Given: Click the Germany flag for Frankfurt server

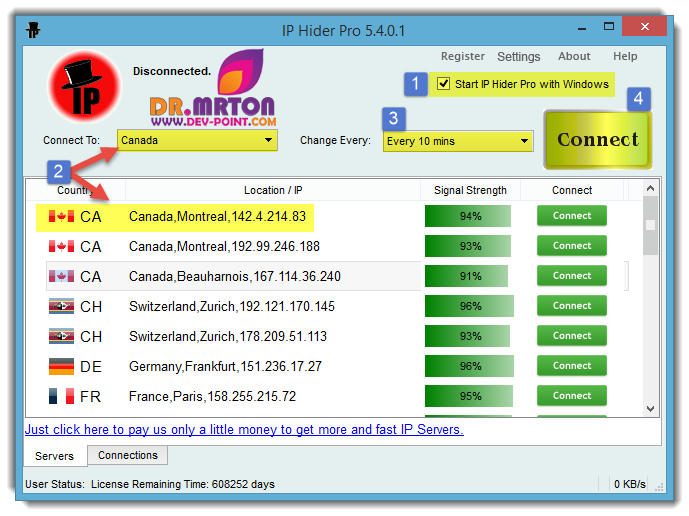Looking at the screenshot, I should point(61,367).
